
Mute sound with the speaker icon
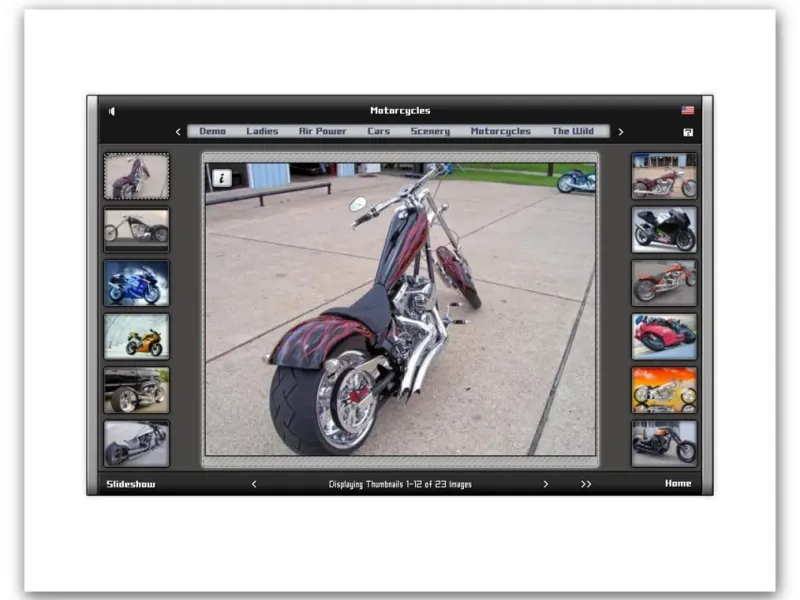(x=112, y=111)
